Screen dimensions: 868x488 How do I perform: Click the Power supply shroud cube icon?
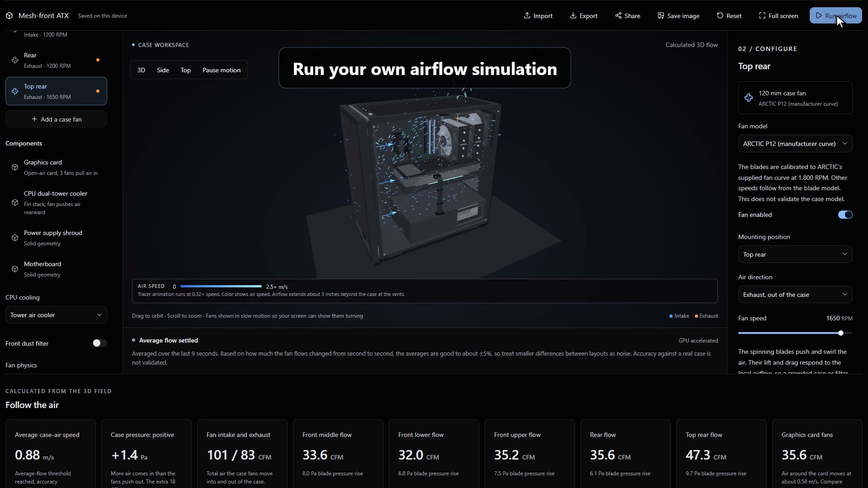pos(15,238)
